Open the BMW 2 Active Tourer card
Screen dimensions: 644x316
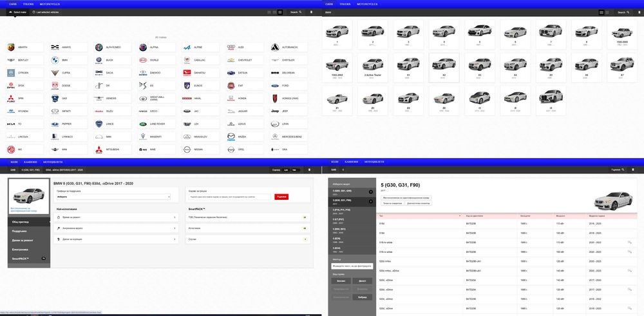(x=372, y=68)
